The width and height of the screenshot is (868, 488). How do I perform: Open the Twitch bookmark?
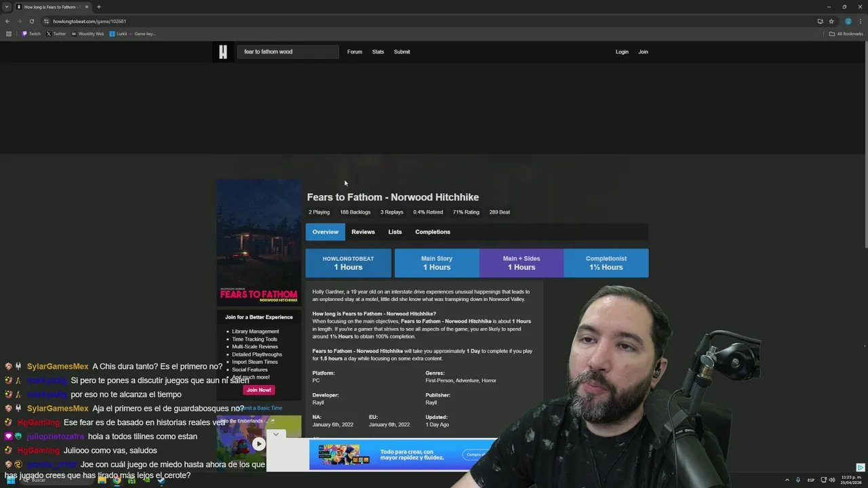tap(31, 34)
